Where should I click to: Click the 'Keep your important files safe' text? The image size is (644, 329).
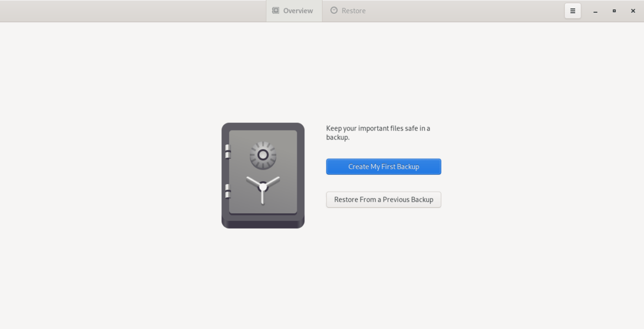378,128
